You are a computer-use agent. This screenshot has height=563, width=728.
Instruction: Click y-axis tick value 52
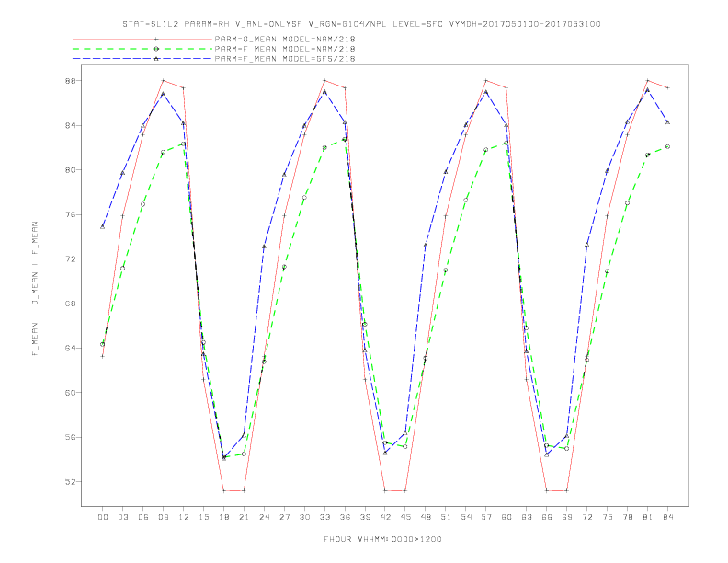tap(70, 482)
